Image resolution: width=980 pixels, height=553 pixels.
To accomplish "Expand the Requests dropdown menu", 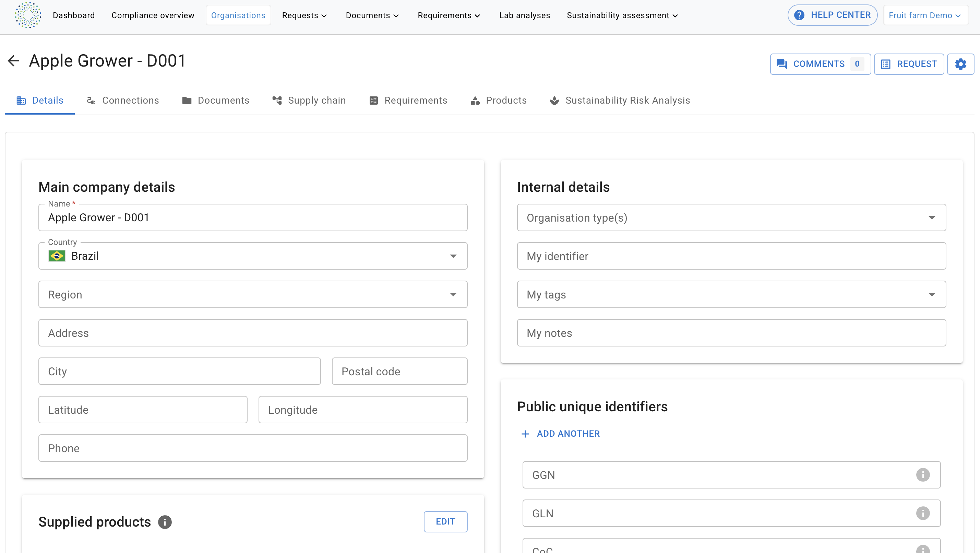I will (304, 15).
